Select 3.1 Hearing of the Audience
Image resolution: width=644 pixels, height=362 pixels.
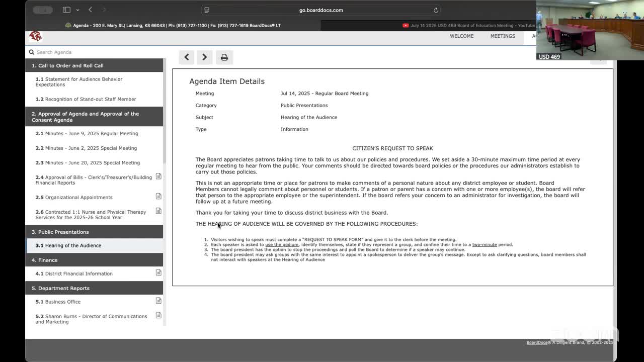pos(95,245)
